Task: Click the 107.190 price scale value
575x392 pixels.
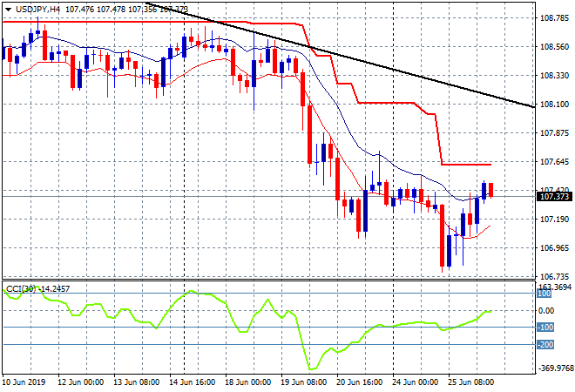Action: pyautogui.click(x=555, y=220)
